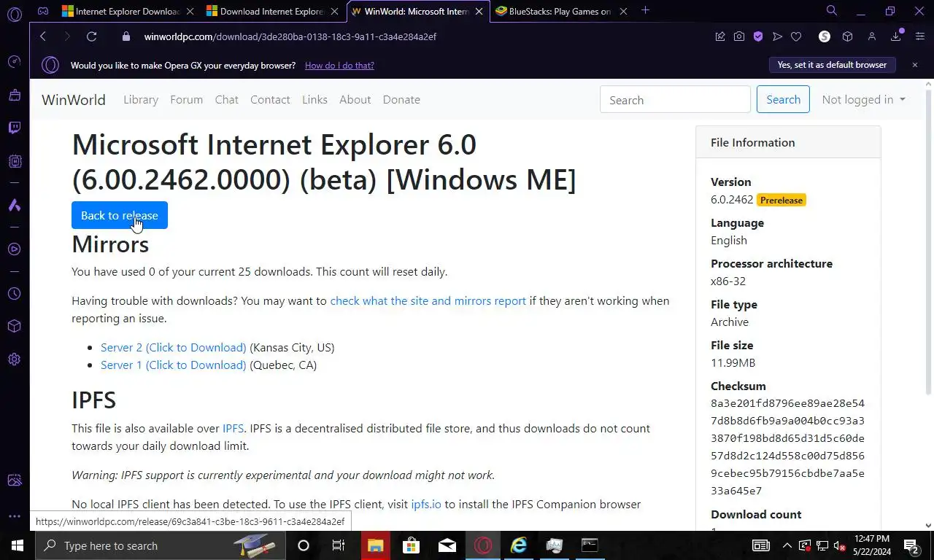934x560 pixels.
Task: Open GX Cleaner broom icon
Action: click(14, 95)
